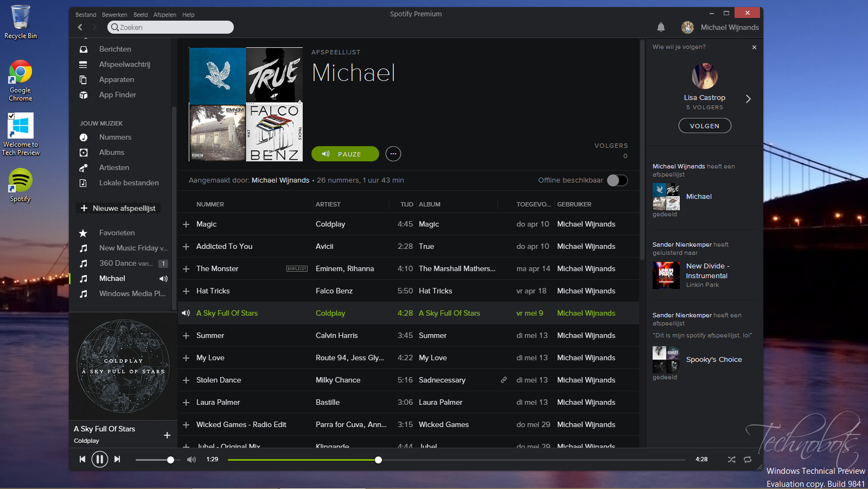The height and width of the screenshot is (489, 868).
Task: Open Bewerken menu
Action: [115, 14]
